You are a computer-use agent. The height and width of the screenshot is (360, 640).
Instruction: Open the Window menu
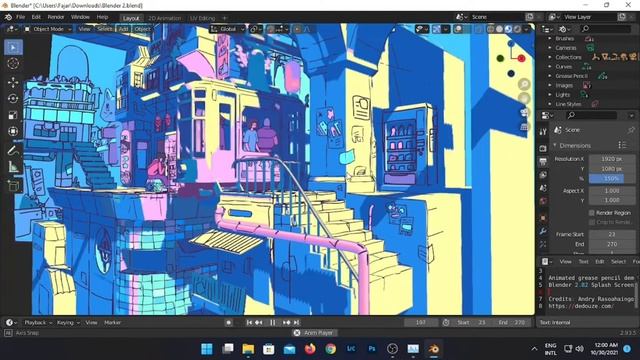click(x=80, y=17)
